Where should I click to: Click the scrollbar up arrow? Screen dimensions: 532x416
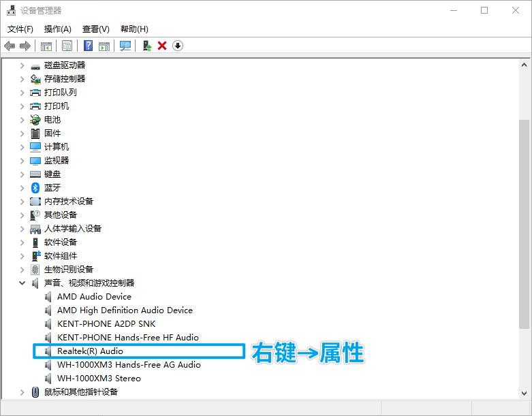tap(524, 65)
